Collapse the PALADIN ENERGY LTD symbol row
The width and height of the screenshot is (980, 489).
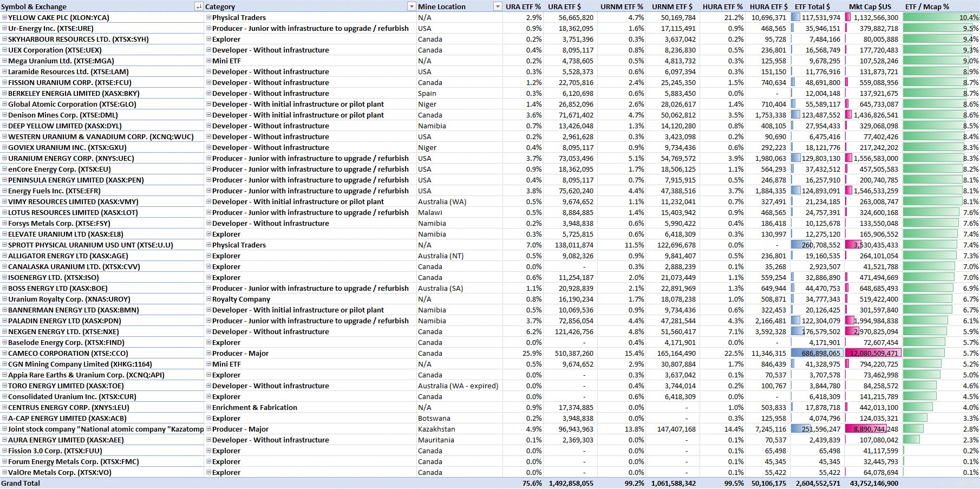tap(4, 321)
